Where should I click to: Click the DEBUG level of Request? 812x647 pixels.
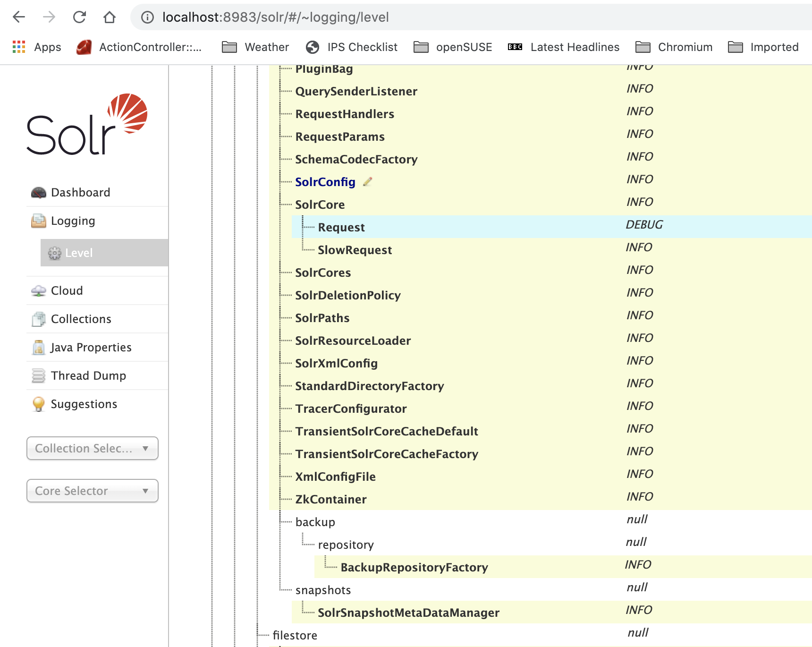pyautogui.click(x=644, y=225)
